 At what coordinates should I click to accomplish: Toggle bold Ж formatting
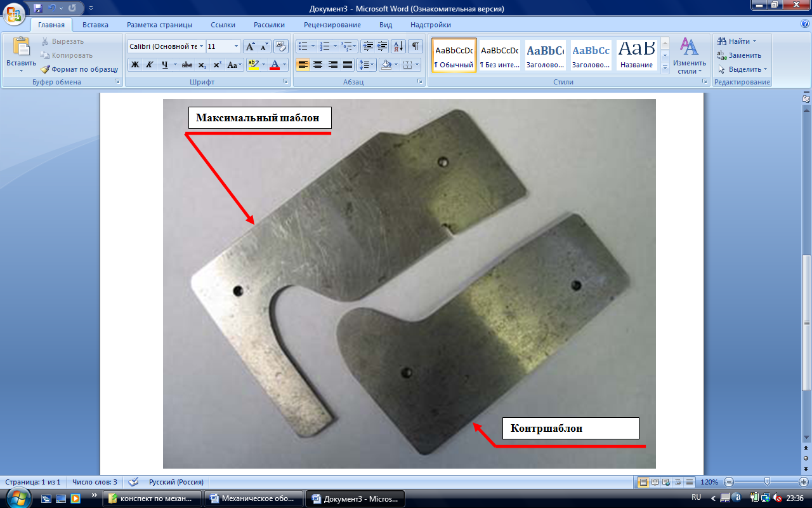coord(135,65)
